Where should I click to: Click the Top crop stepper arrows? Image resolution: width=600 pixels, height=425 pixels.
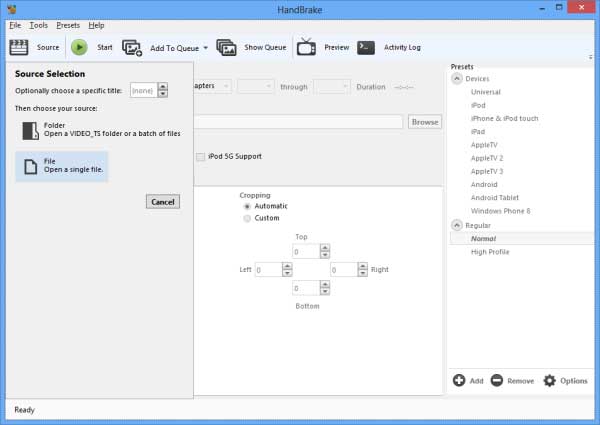[325, 251]
